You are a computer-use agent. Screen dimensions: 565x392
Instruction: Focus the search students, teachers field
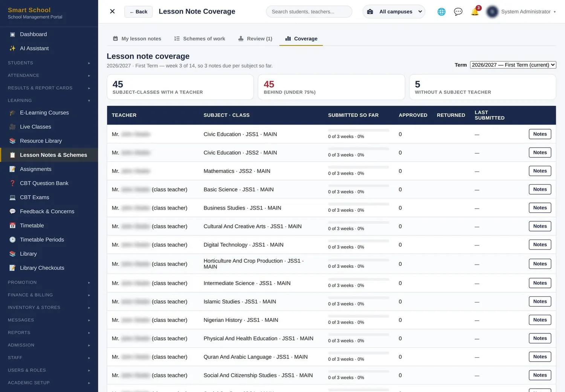pyautogui.click(x=309, y=12)
